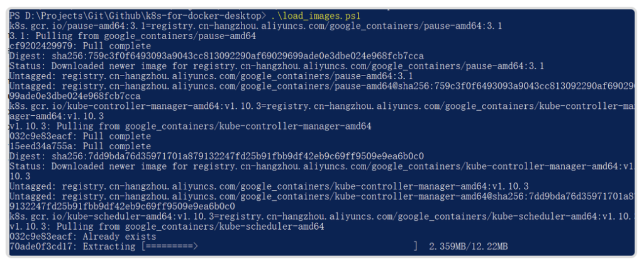The height and width of the screenshot is (265, 644).
Task: Click the k8s.gcr.io/kube-controller-manager-amd64 mapping line
Action: [321, 111]
